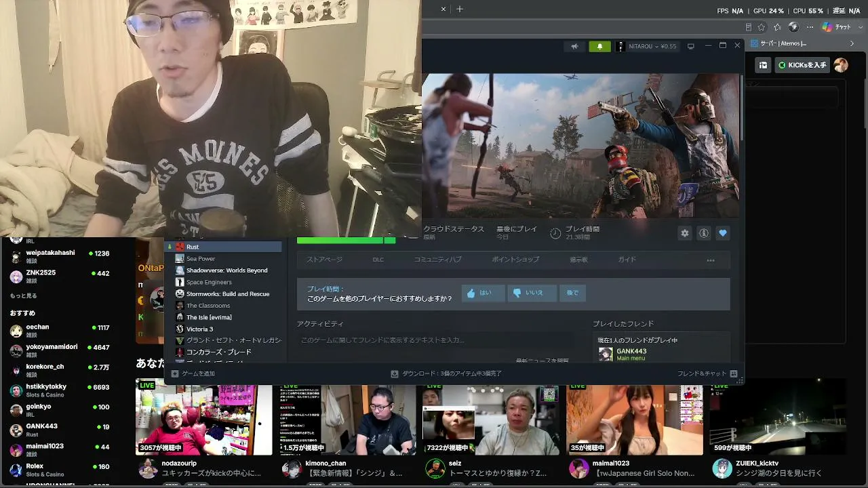
Task: Toggle Rust favorite heart icon
Action: pos(723,233)
